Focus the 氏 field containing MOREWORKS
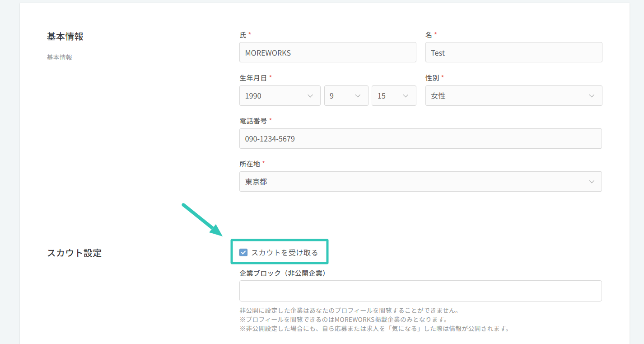644x344 pixels. point(327,52)
